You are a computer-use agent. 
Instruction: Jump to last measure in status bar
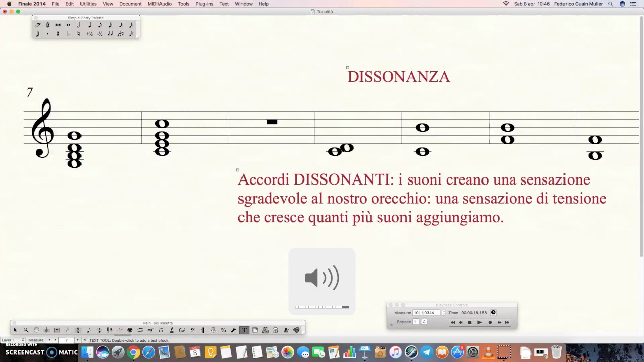tap(84, 340)
